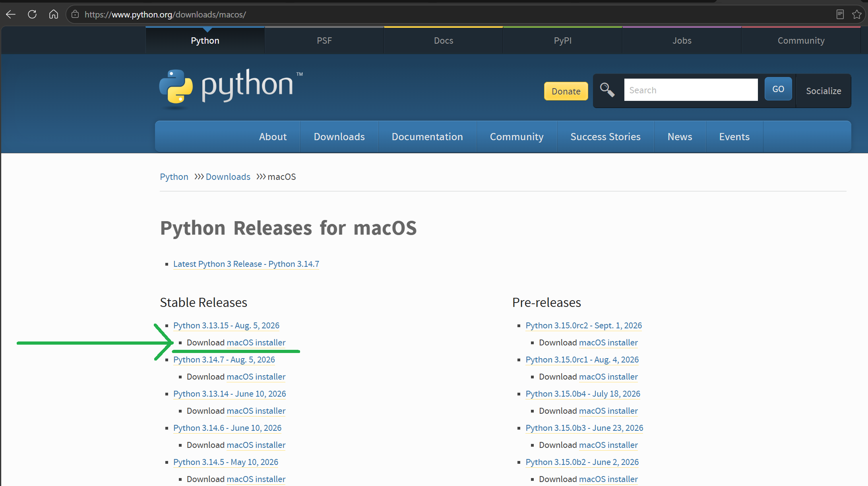Bookmark this page with star icon
Image resolution: width=868 pixels, height=486 pixels.
click(x=856, y=15)
